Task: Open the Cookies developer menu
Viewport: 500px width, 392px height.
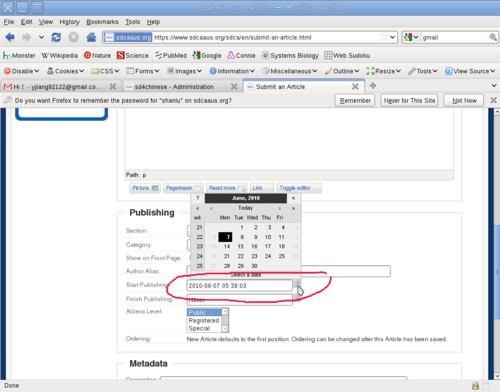Action: pyautogui.click(x=65, y=71)
